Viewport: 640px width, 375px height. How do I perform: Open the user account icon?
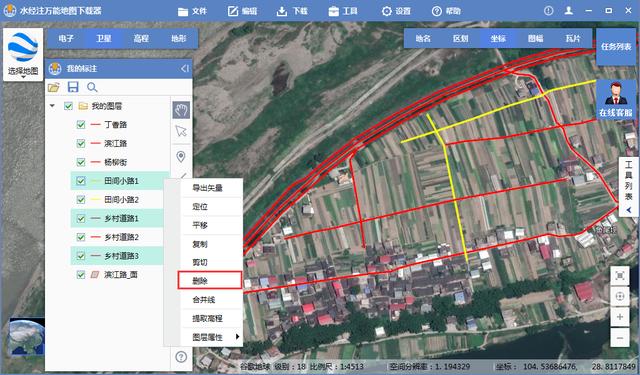[569, 11]
